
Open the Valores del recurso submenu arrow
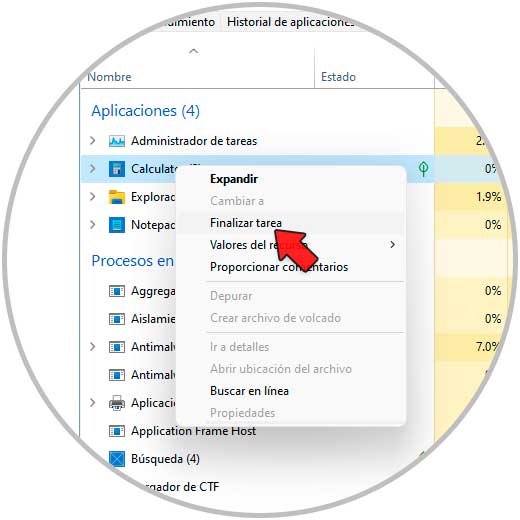[392, 245]
